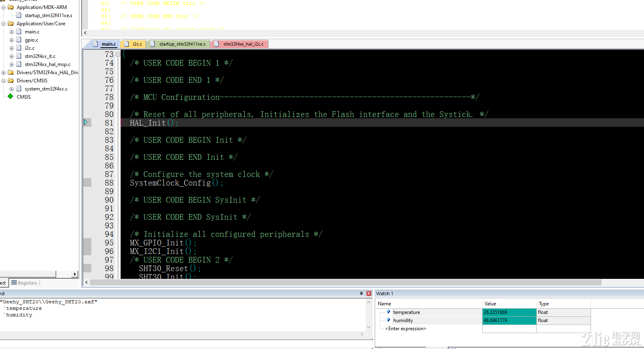This screenshot has width=644, height=349.
Task: Click the breakpoint gutter at line 98
Action: (x=87, y=268)
